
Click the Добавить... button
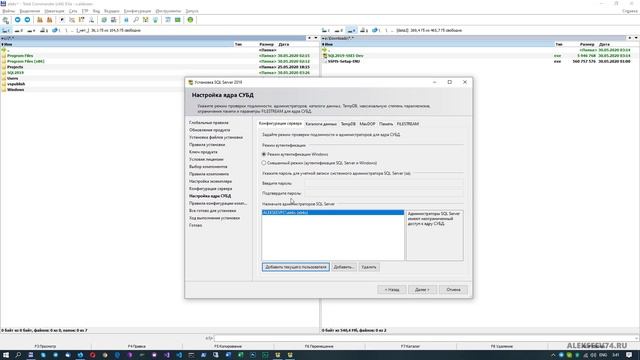(344, 267)
